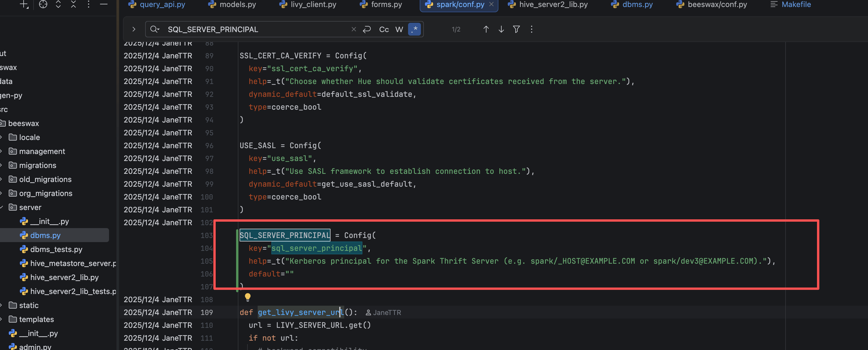Jump to next search occurrence arrow
Image resolution: width=868 pixels, height=350 pixels.
(x=501, y=29)
